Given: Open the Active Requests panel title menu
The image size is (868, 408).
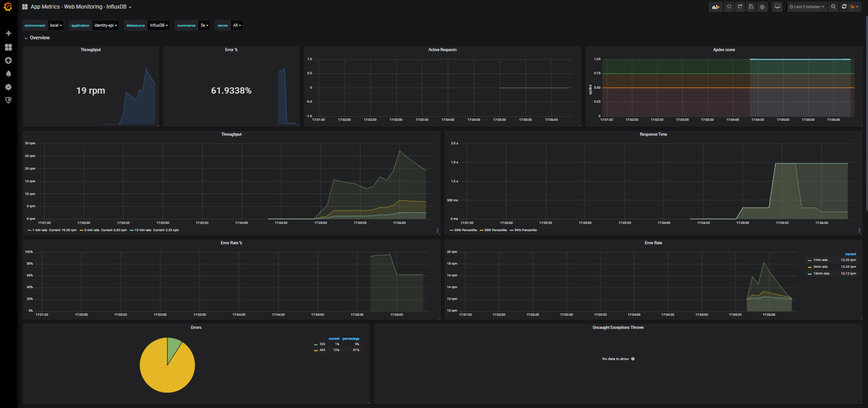Looking at the screenshot, I should click(443, 50).
